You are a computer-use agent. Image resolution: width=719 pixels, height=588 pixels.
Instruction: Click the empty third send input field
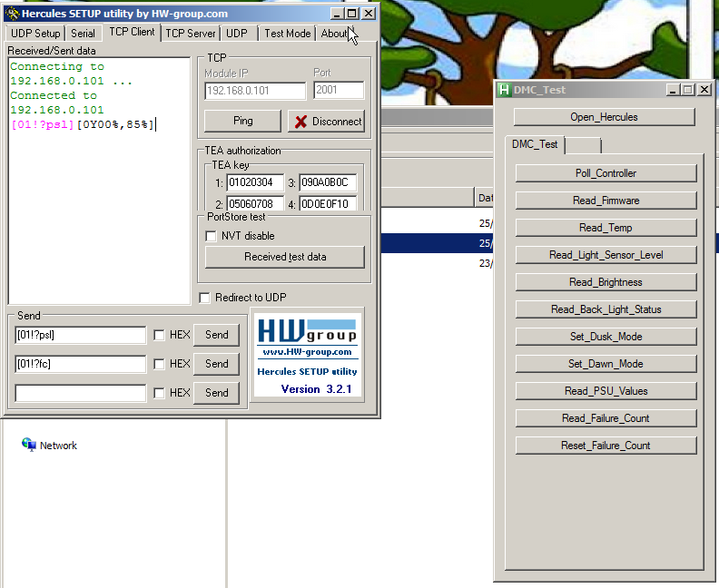(80, 393)
